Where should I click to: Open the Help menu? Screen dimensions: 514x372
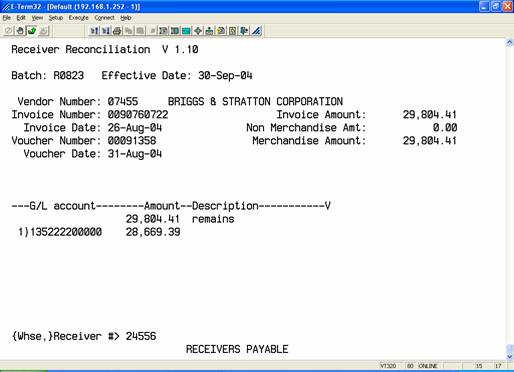[x=126, y=18]
